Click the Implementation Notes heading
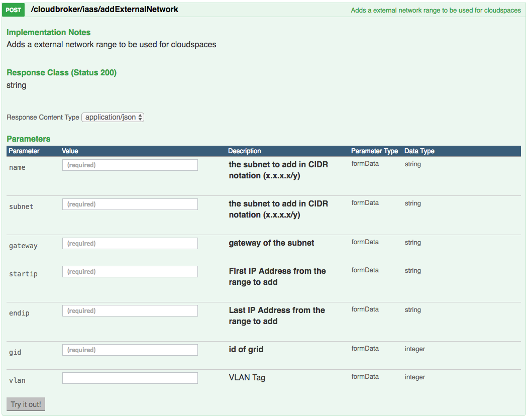529x420 pixels. [x=49, y=33]
